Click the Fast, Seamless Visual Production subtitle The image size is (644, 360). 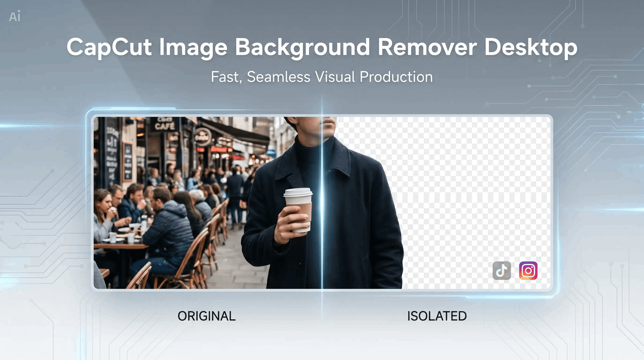pyautogui.click(x=322, y=77)
